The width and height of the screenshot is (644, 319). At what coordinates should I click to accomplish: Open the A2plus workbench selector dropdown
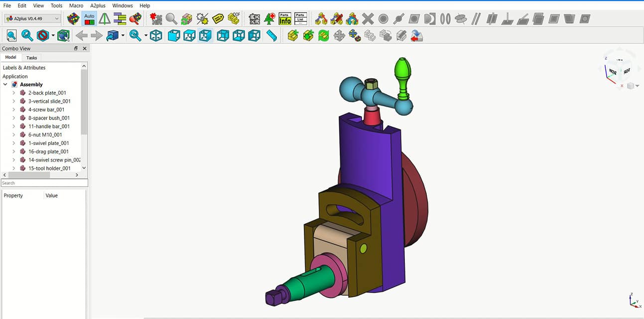pos(32,18)
